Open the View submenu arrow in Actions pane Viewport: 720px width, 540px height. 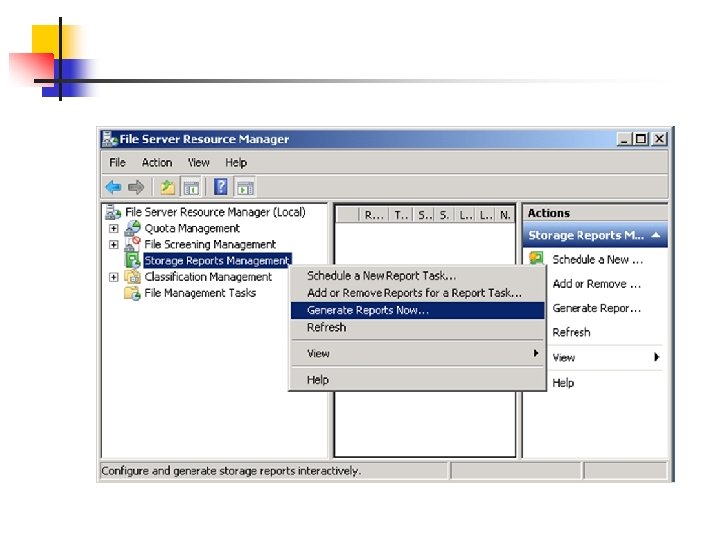657,357
